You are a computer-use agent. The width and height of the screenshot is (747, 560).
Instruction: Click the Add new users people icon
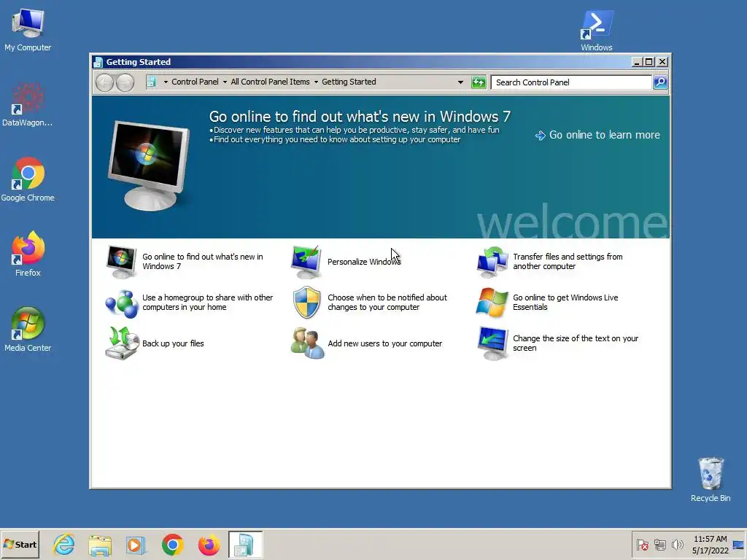[307, 343]
